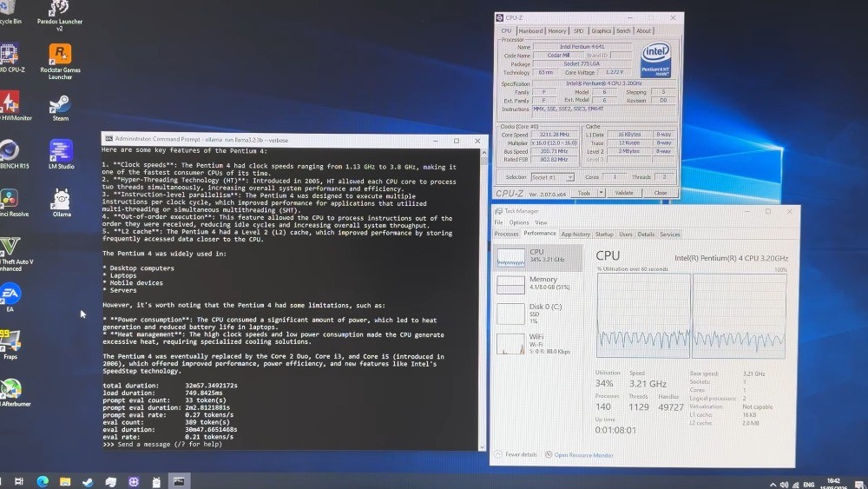Open the Fraps desktop shortcut
This screenshot has height=489, width=868.
click(x=10, y=344)
